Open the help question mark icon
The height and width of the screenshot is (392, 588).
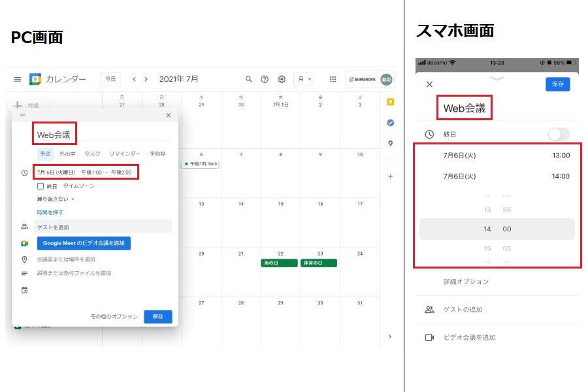point(265,79)
